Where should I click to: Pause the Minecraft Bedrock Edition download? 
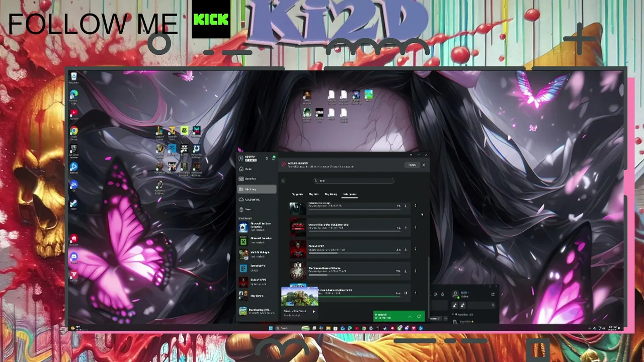[405, 293]
